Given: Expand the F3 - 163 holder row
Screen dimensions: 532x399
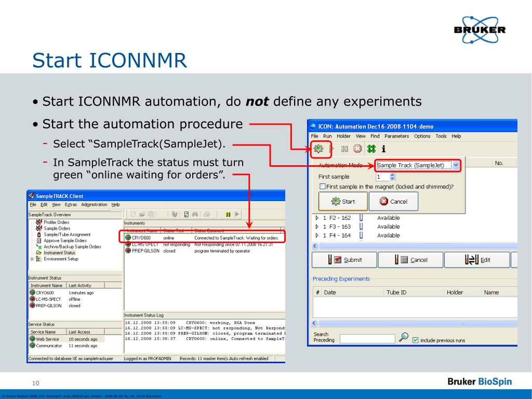Looking at the screenshot, I should [317, 227].
